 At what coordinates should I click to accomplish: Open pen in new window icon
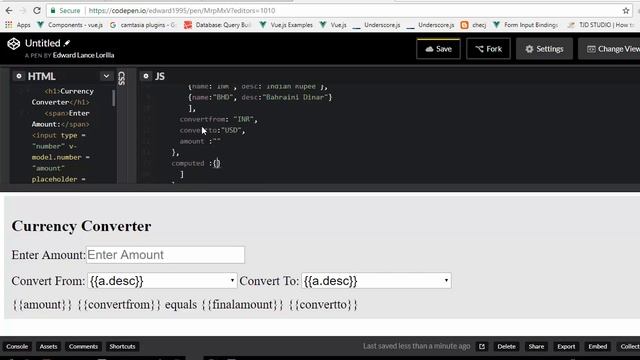pos(482,347)
